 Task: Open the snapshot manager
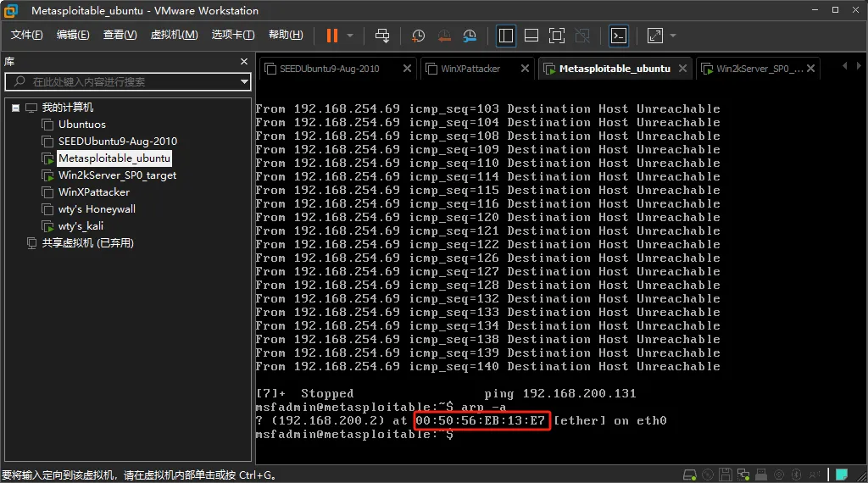(470, 36)
